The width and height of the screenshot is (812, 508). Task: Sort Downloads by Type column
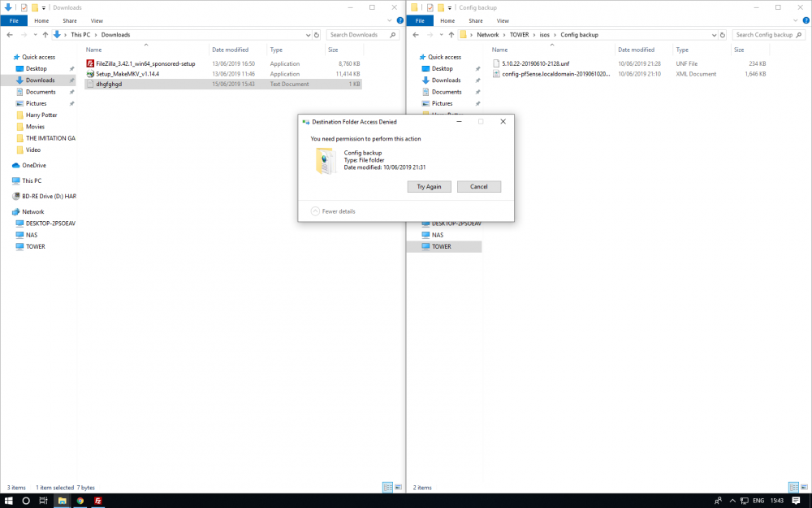pyautogui.click(x=296, y=50)
